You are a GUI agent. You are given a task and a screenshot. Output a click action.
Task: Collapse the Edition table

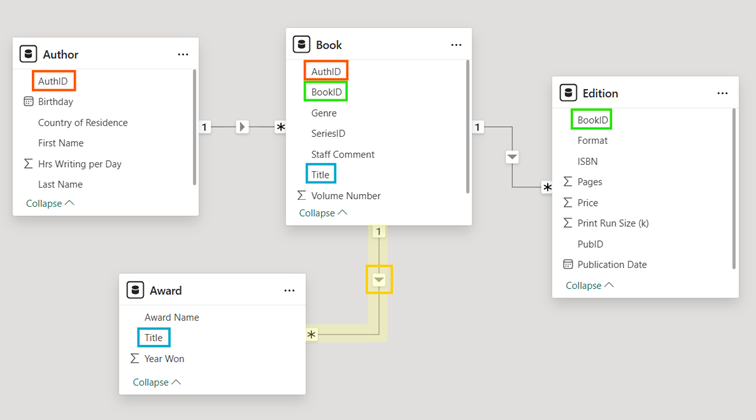coord(589,285)
